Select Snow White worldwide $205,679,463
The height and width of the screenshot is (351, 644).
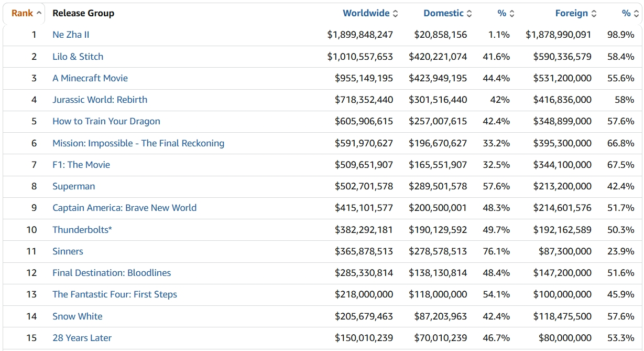click(x=364, y=316)
